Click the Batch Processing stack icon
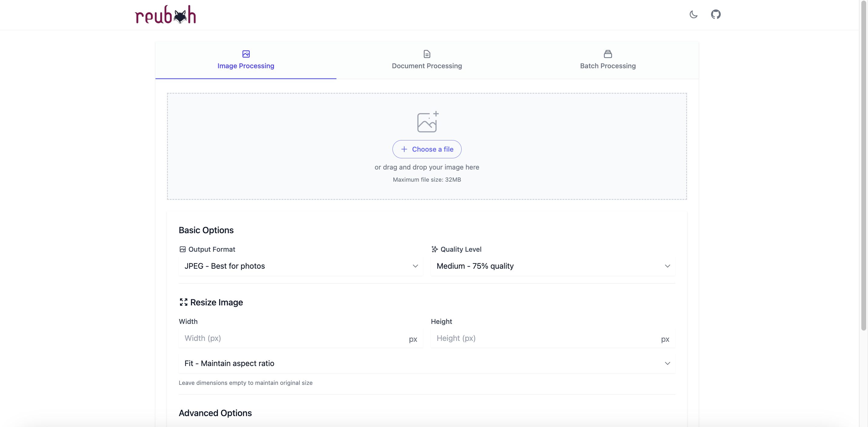Viewport: 868px width, 427px height. click(x=608, y=54)
